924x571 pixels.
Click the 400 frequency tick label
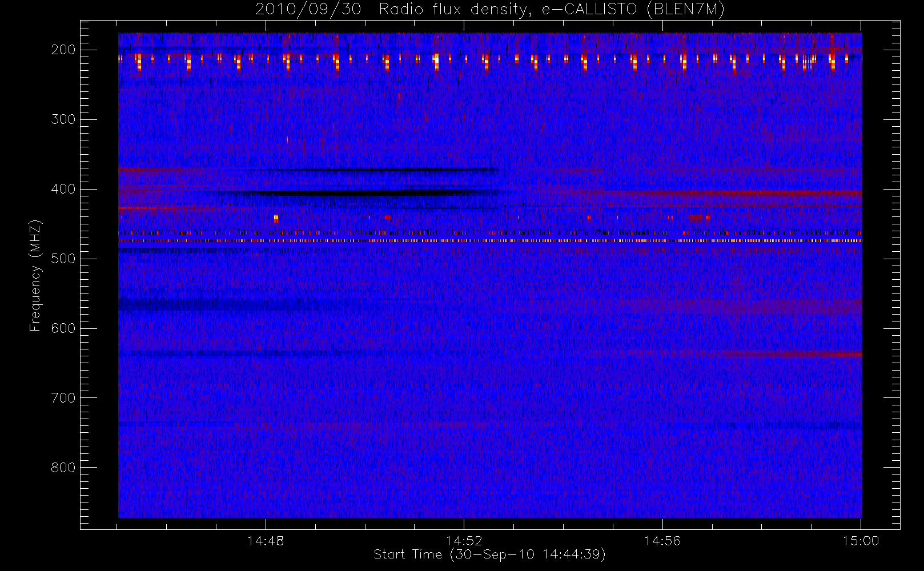(63, 189)
